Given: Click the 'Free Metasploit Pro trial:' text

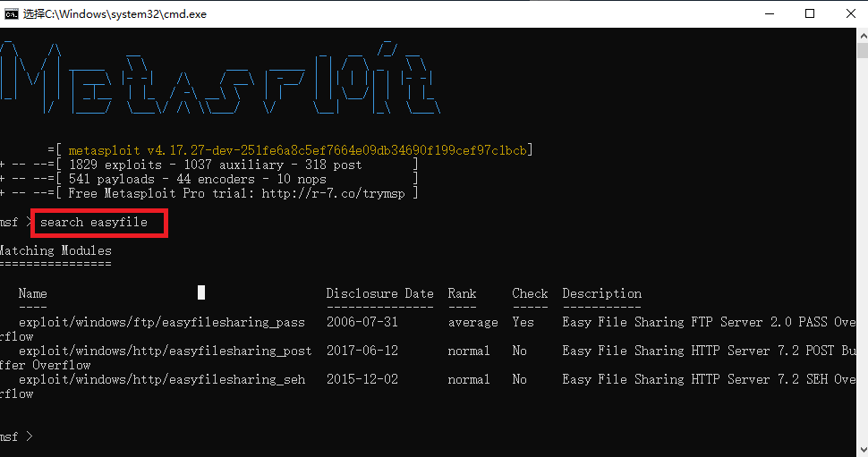Looking at the screenshot, I should (162, 194).
